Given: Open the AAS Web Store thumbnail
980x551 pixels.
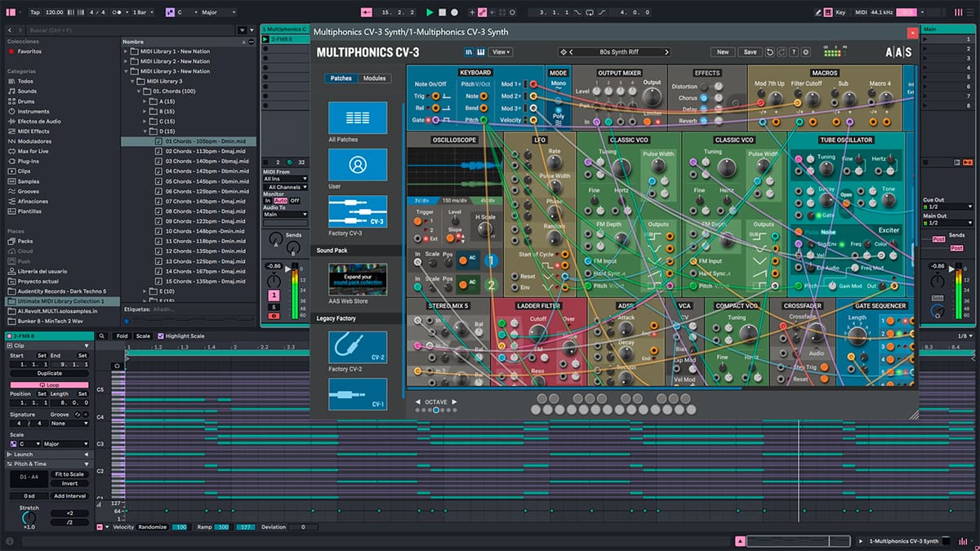Looking at the screenshot, I should 358,279.
